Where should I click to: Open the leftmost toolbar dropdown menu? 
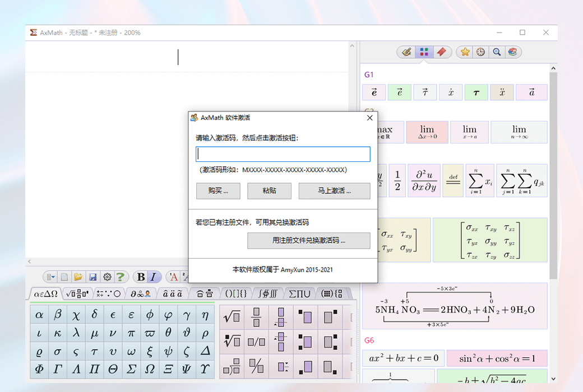click(50, 277)
